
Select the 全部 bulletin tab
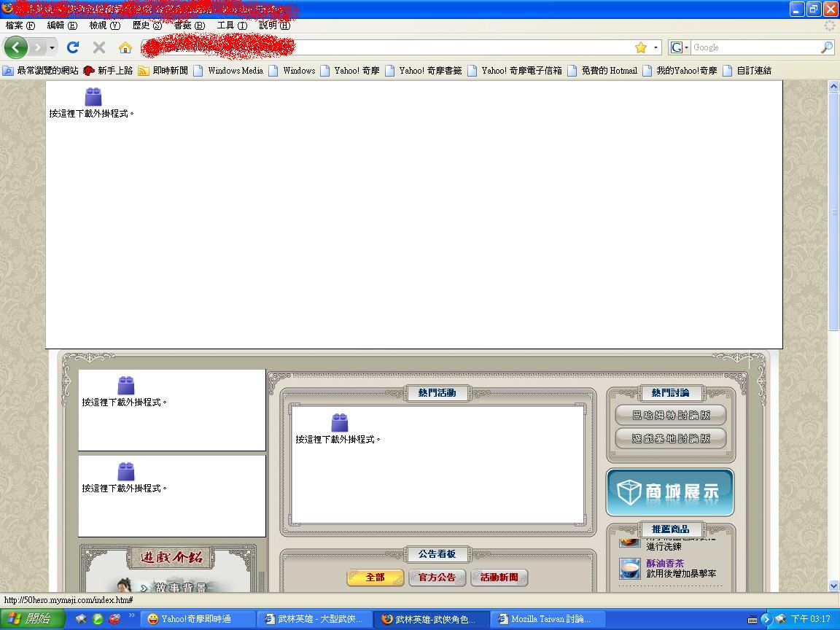pyautogui.click(x=375, y=577)
